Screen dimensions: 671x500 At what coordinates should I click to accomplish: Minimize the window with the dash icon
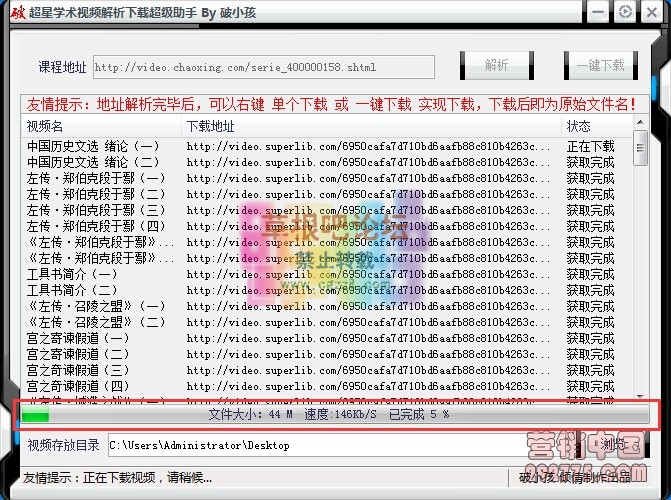point(598,12)
